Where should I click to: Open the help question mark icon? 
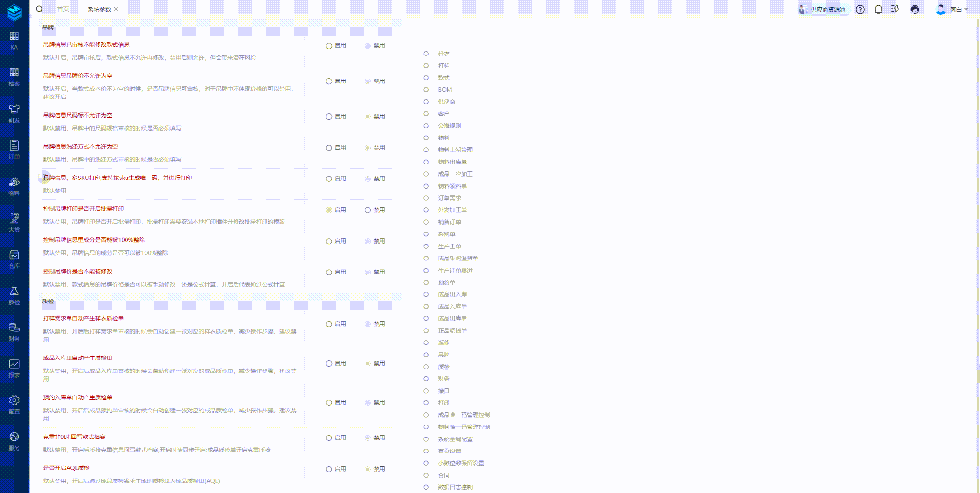tap(860, 10)
